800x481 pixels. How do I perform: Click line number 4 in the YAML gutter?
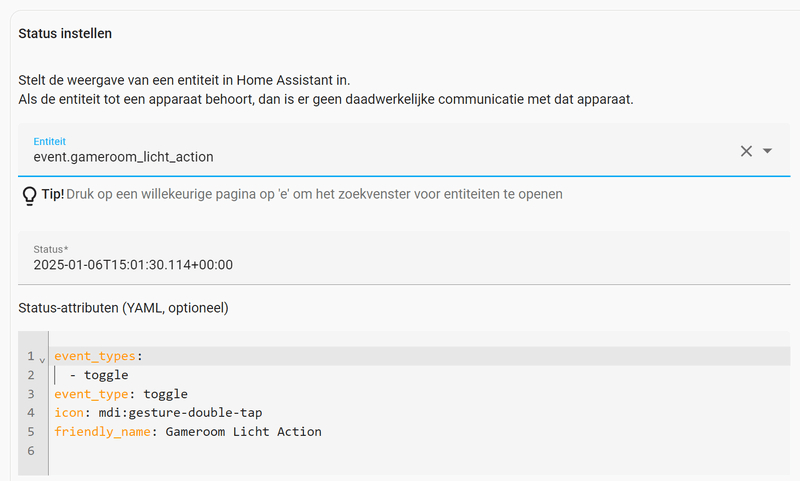[x=31, y=413]
